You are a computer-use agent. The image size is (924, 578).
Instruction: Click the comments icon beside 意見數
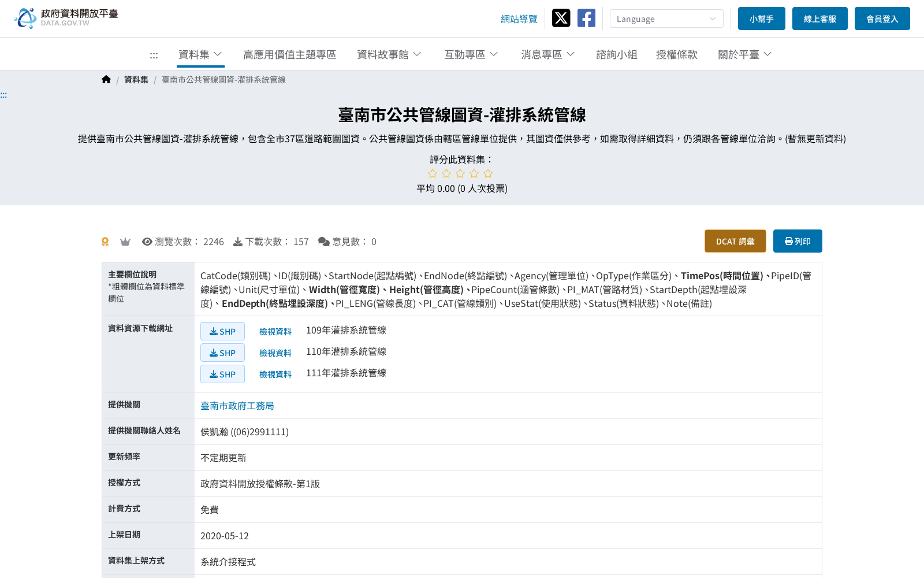pos(324,242)
